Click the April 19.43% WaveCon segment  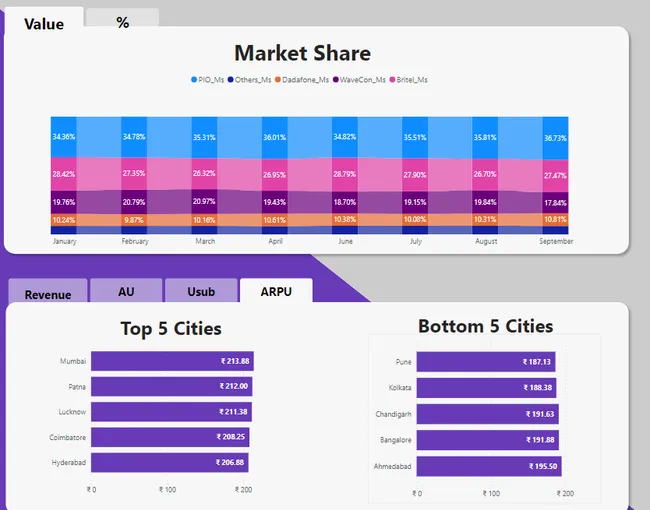pyautogui.click(x=274, y=202)
